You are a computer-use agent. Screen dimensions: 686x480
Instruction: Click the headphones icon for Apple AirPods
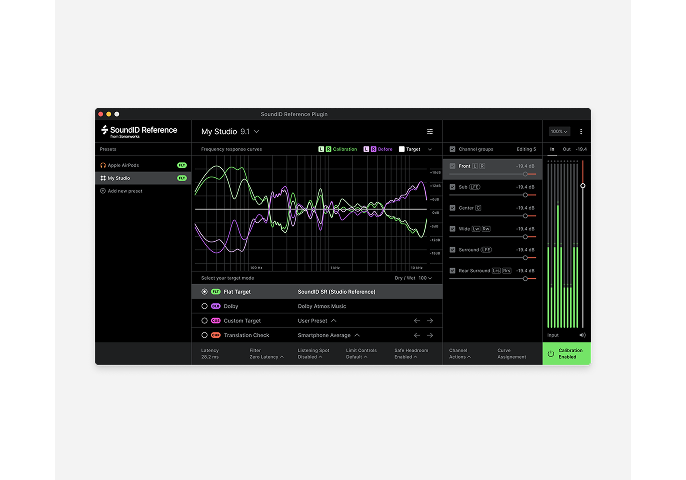coord(103,165)
